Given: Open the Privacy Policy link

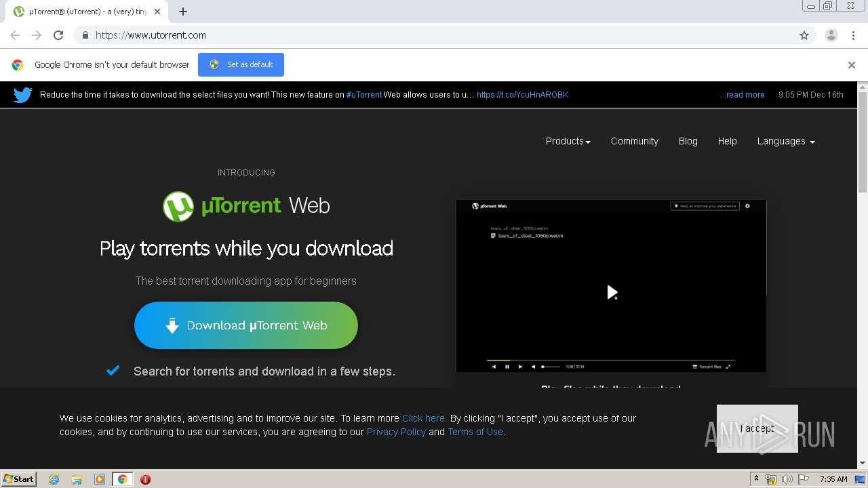Looking at the screenshot, I should [x=396, y=432].
